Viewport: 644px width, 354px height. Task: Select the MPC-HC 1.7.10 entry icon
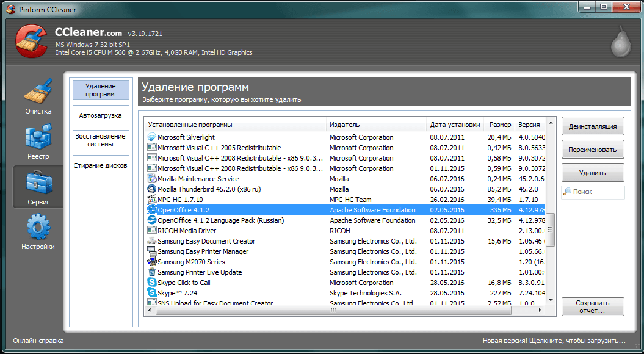[152, 200]
